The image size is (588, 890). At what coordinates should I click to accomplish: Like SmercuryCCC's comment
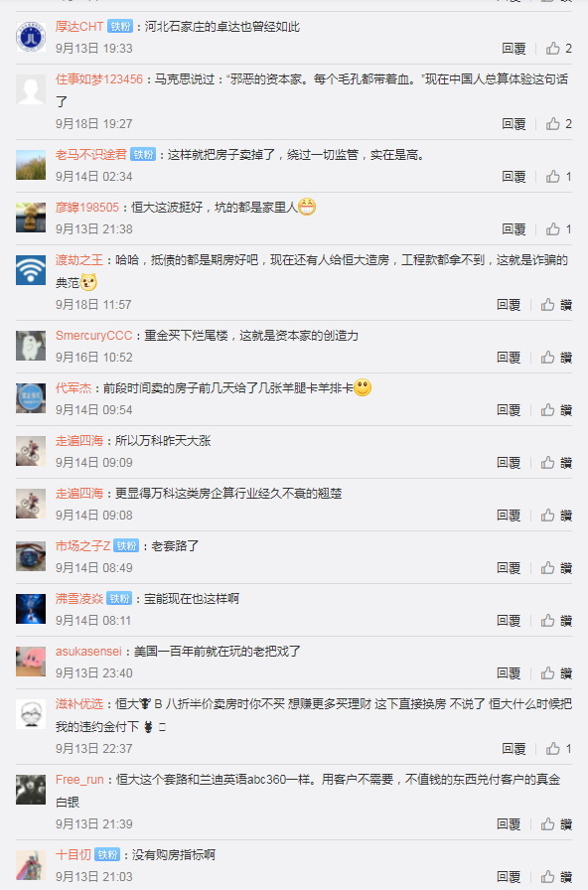(555, 358)
